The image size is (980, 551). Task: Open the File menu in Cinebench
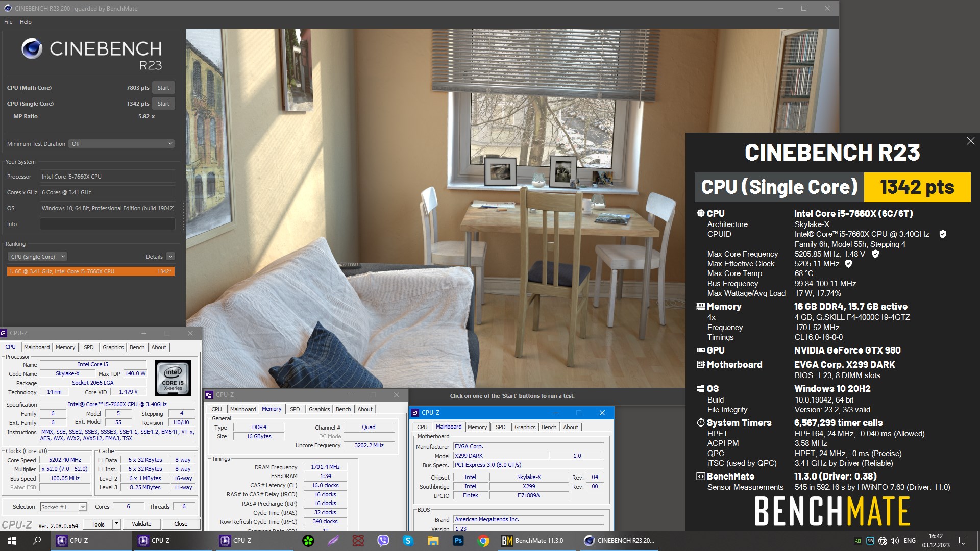pyautogui.click(x=8, y=22)
